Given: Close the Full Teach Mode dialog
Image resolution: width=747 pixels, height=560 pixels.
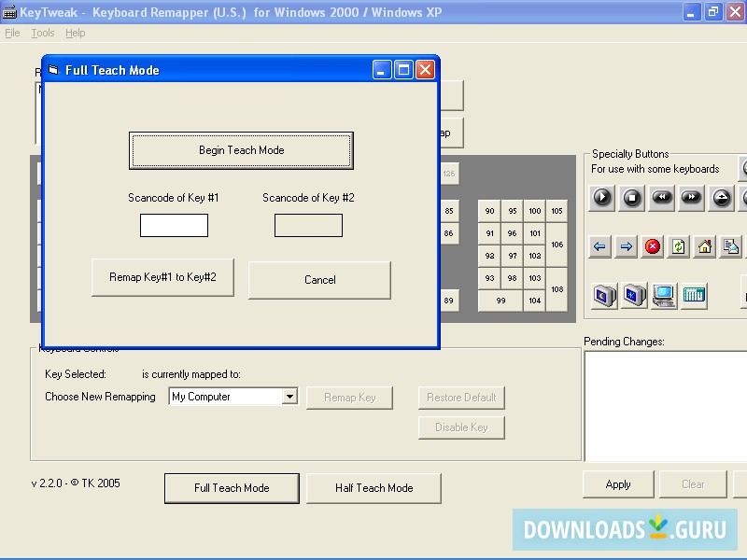Looking at the screenshot, I should [x=425, y=70].
